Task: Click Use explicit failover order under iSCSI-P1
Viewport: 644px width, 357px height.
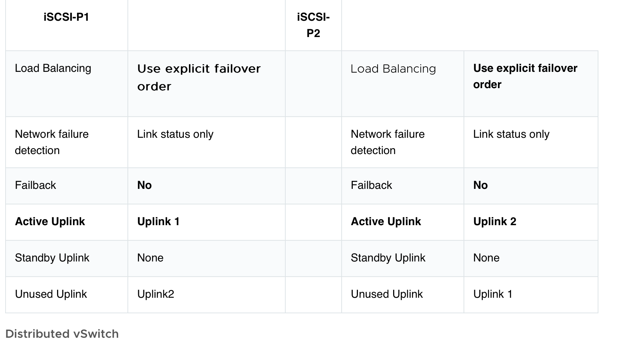Action: (x=199, y=77)
